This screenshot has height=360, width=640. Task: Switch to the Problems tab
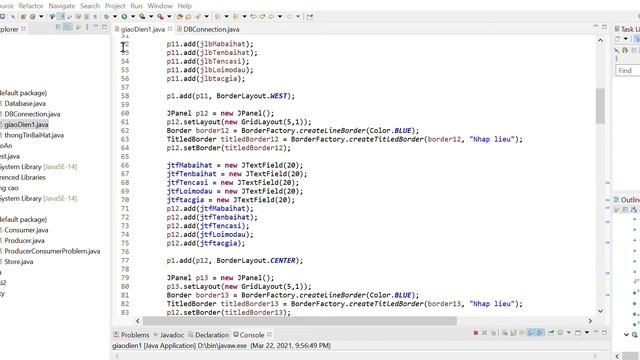point(131,335)
